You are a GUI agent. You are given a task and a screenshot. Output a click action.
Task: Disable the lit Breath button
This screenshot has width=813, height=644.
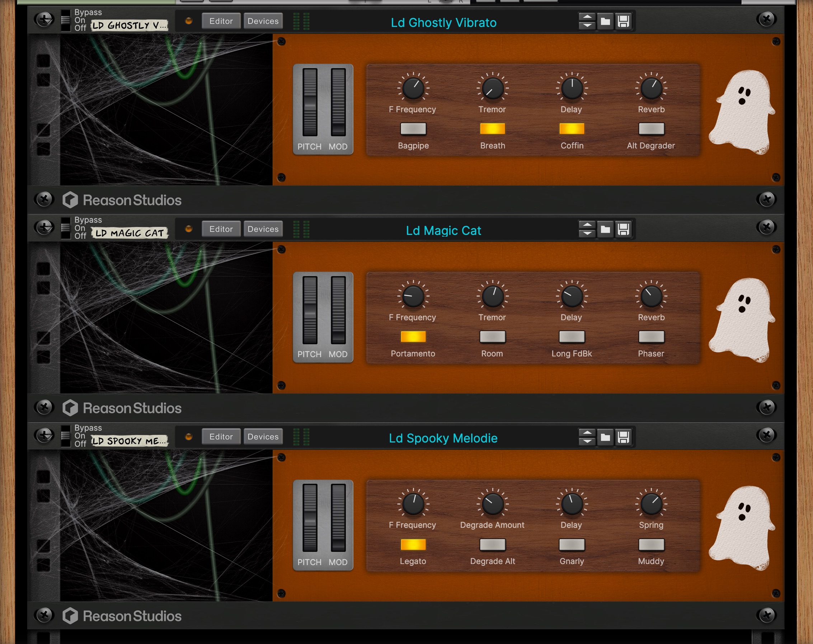[x=493, y=129]
